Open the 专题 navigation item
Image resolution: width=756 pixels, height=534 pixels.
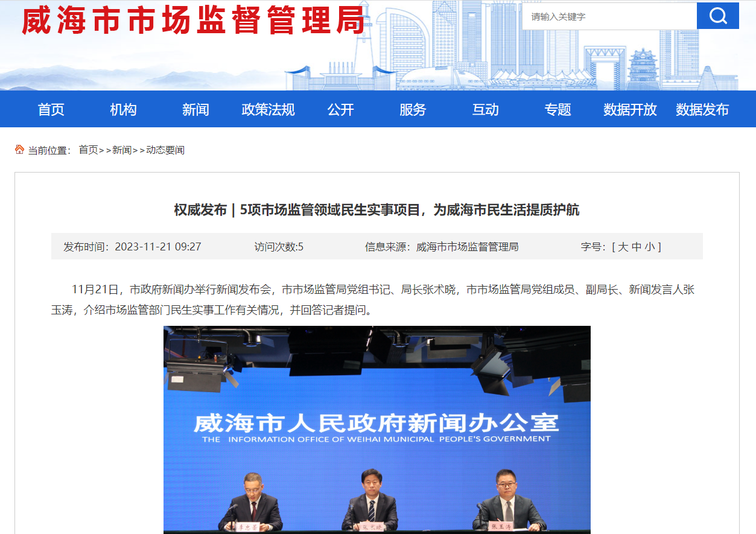[557, 109]
